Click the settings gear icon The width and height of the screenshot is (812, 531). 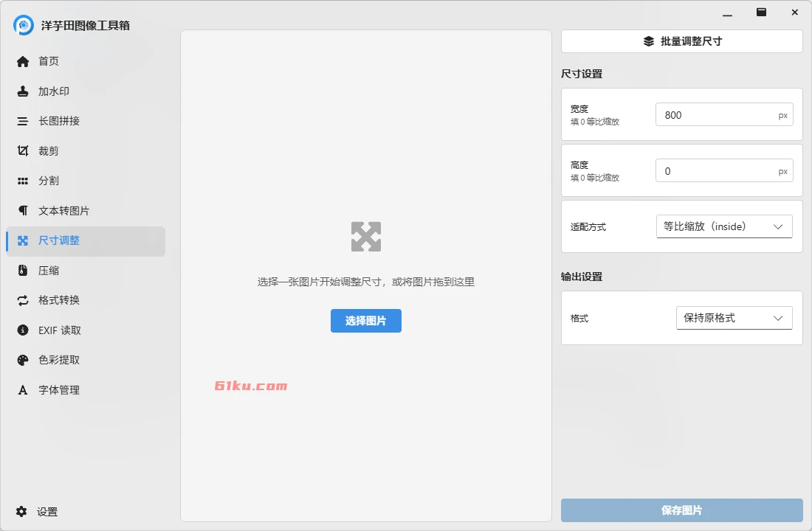pyautogui.click(x=21, y=511)
